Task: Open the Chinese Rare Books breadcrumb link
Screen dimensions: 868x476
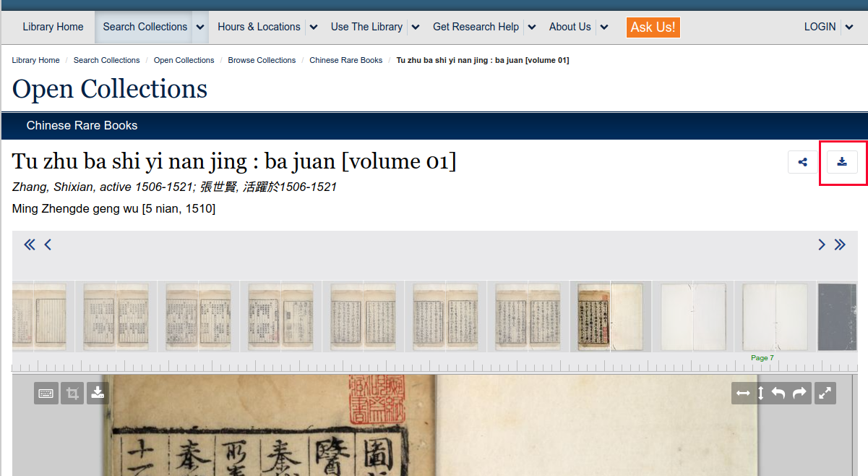Action: 345,60
